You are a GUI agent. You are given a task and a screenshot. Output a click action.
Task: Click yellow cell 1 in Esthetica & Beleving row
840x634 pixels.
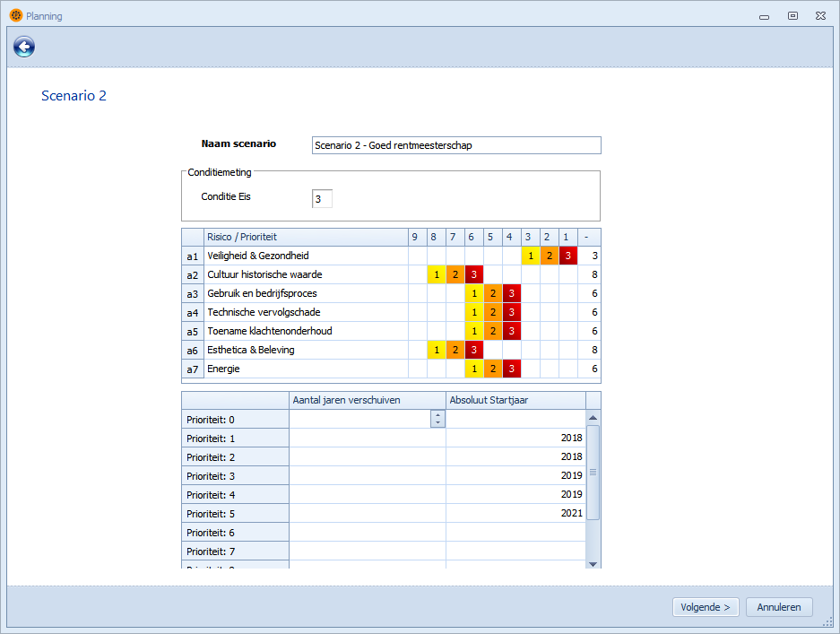pos(436,350)
